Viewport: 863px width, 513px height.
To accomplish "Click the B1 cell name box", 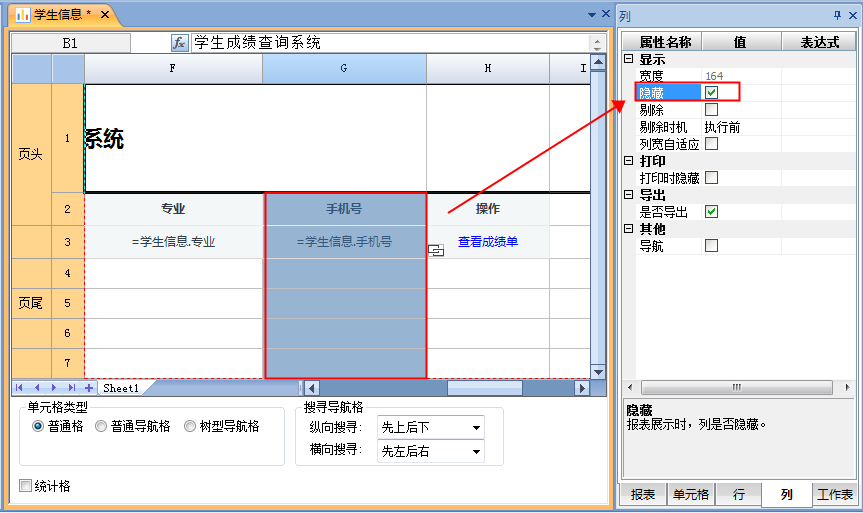I will tap(70, 43).
